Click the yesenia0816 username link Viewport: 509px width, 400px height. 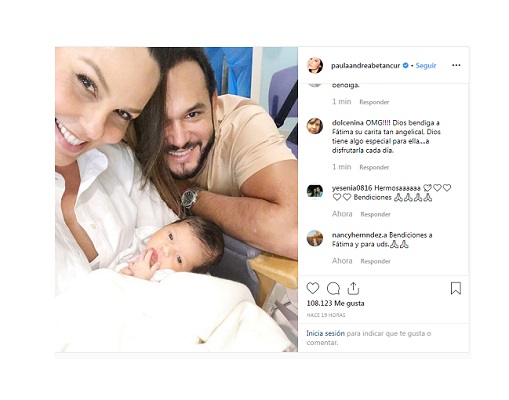[352, 188]
